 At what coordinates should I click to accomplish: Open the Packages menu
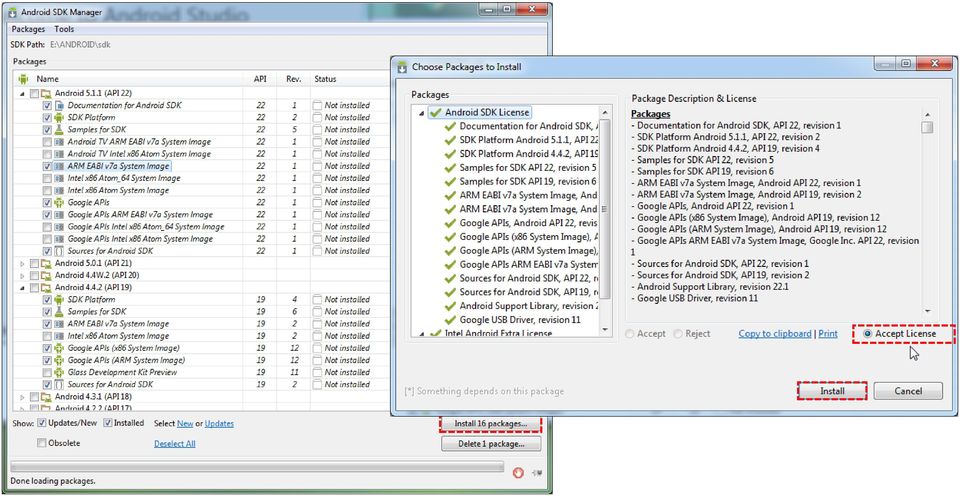coord(28,29)
